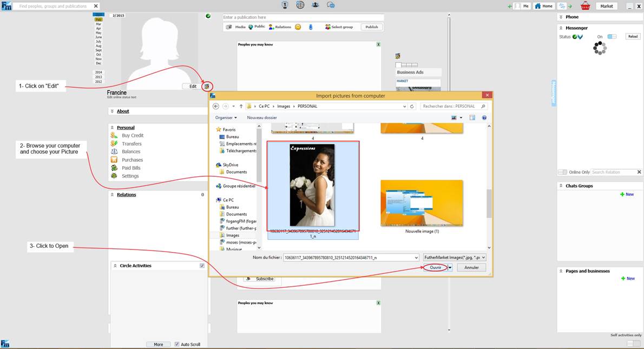Collapse the Messenger panel
The height and width of the screenshot is (349, 644).
click(x=561, y=28)
